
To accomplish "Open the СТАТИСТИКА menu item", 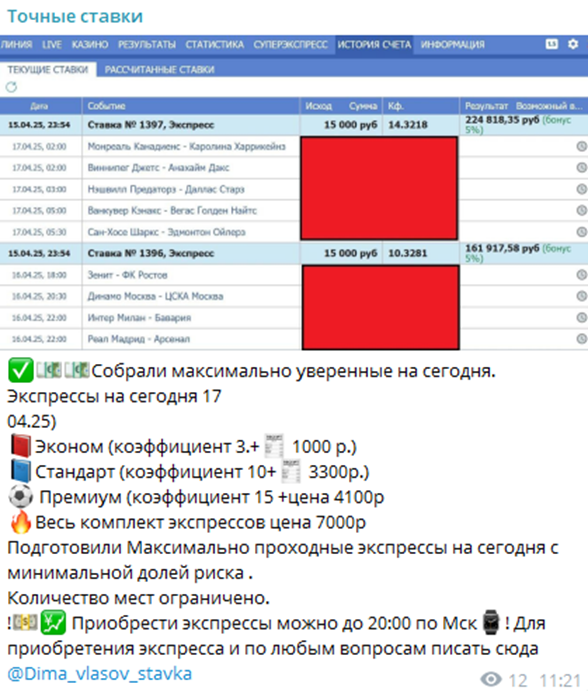I will (x=214, y=45).
